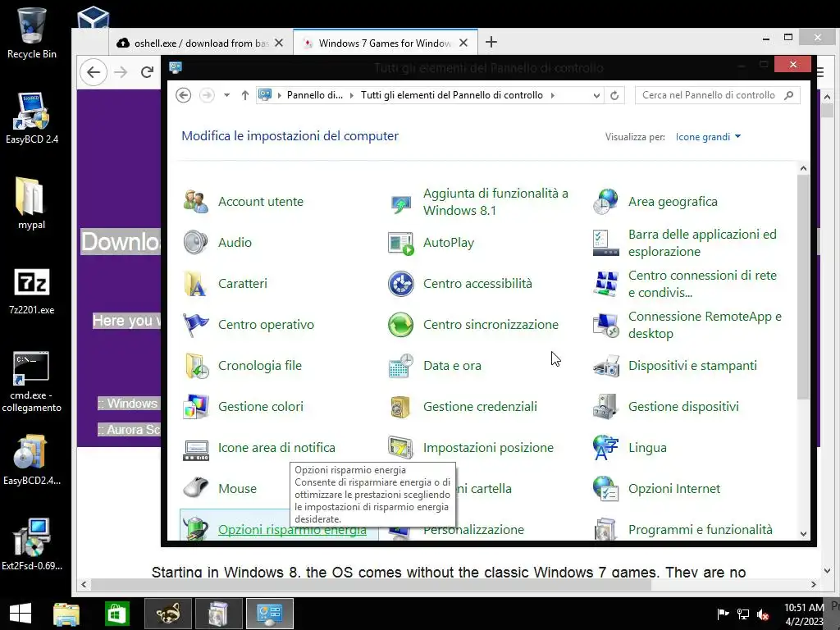Open the Audio speaker icon
The image size is (840, 630).
point(195,243)
